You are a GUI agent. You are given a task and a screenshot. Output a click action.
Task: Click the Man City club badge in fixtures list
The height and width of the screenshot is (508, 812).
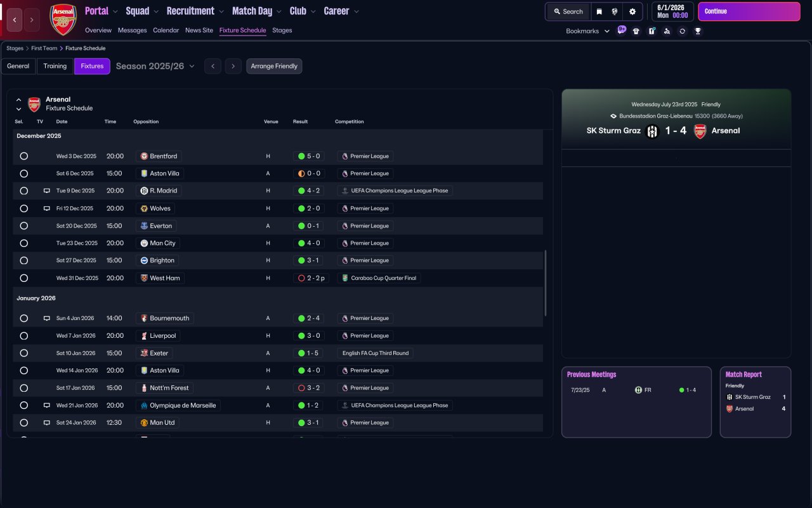[144, 243]
